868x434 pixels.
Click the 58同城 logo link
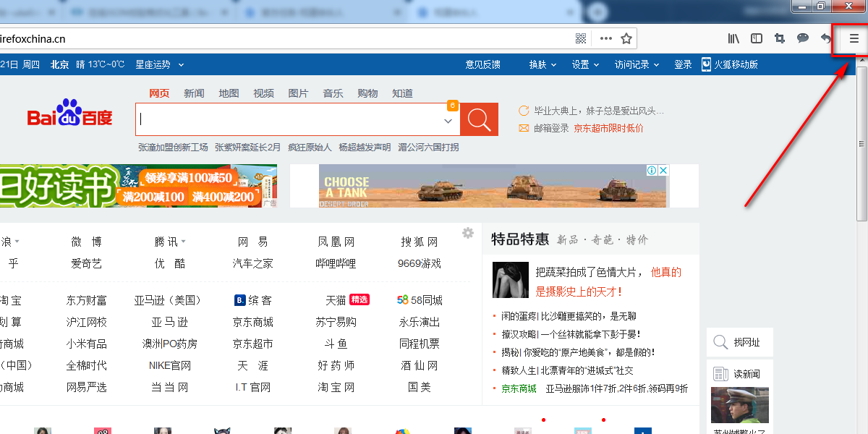pyautogui.click(x=420, y=300)
